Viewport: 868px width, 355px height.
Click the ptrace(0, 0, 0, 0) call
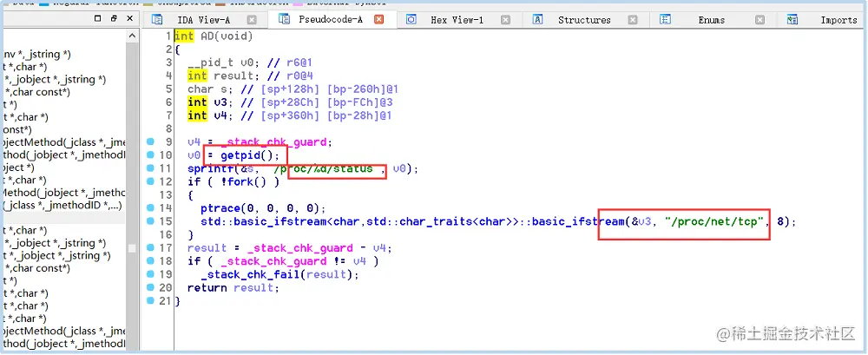[x=260, y=209]
